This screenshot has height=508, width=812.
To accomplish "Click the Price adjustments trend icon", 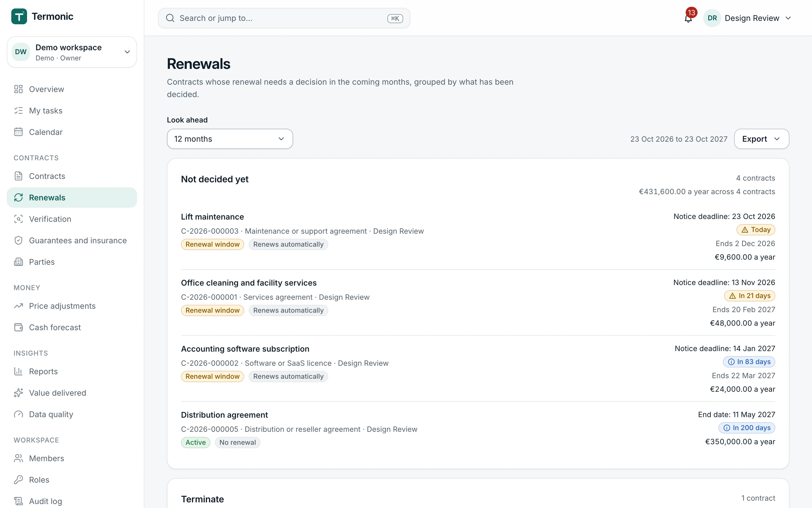I will point(18,306).
